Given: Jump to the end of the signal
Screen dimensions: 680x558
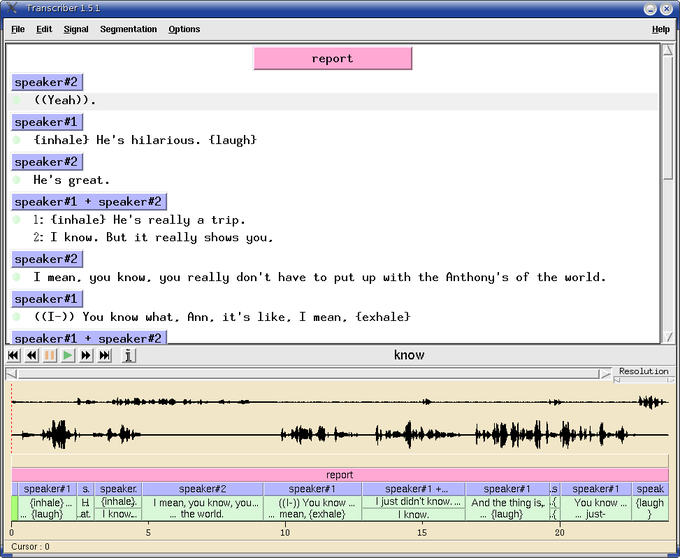Looking at the screenshot, I should pyautogui.click(x=104, y=355).
